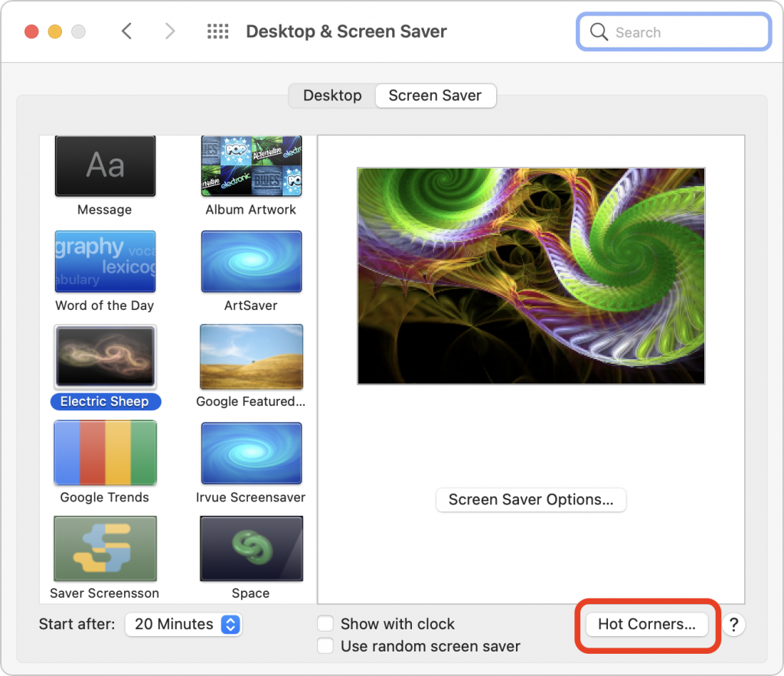Open Screen Saver Options
The width and height of the screenshot is (784, 676).
[531, 500]
